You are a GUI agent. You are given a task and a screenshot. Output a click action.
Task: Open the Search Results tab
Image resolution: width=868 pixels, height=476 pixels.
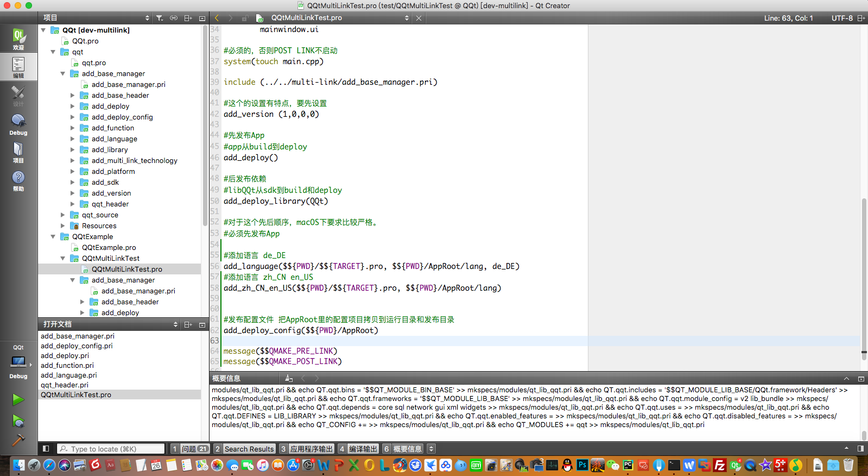click(244, 449)
